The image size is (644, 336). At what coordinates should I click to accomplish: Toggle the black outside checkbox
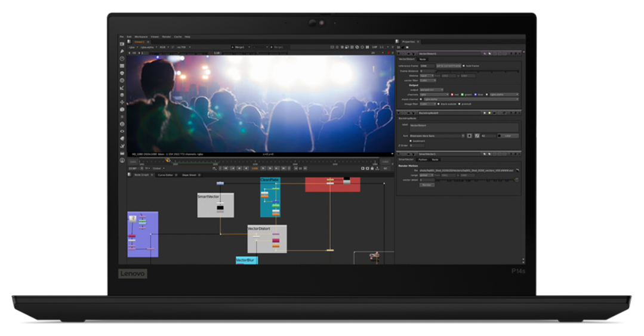[x=439, y=104]
